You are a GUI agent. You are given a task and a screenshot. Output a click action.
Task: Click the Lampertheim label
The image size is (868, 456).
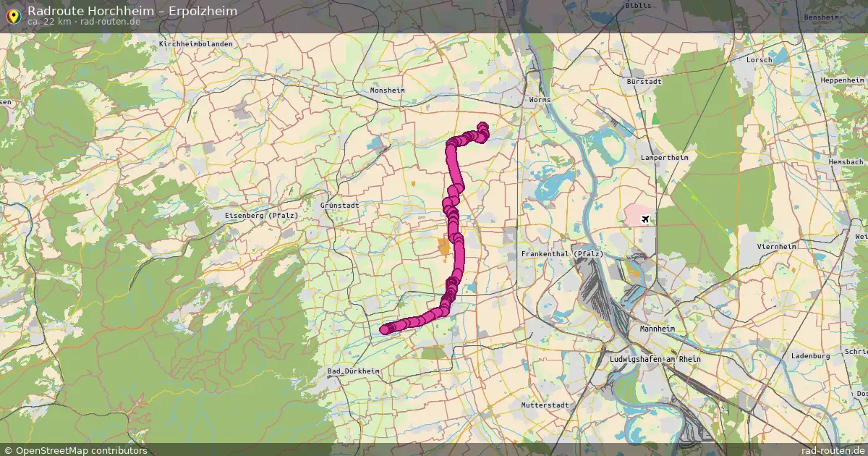[665, 157]
